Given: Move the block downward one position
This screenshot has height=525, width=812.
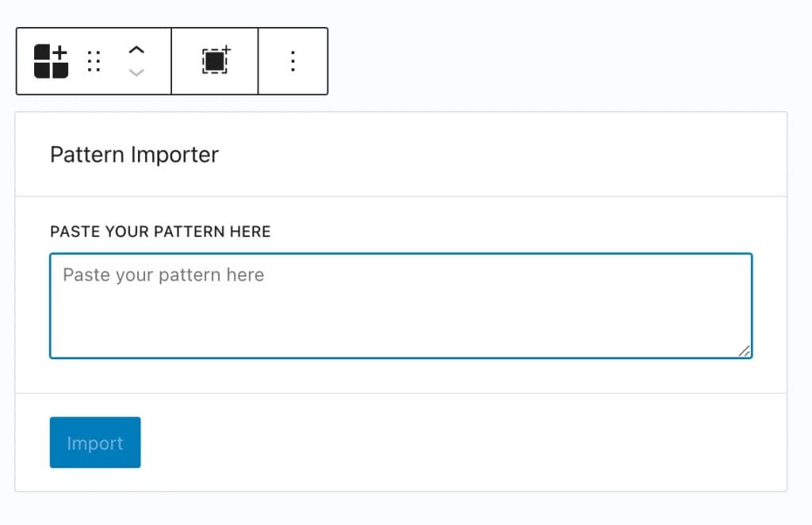Looking at the screenshot, I should point(136,72).
